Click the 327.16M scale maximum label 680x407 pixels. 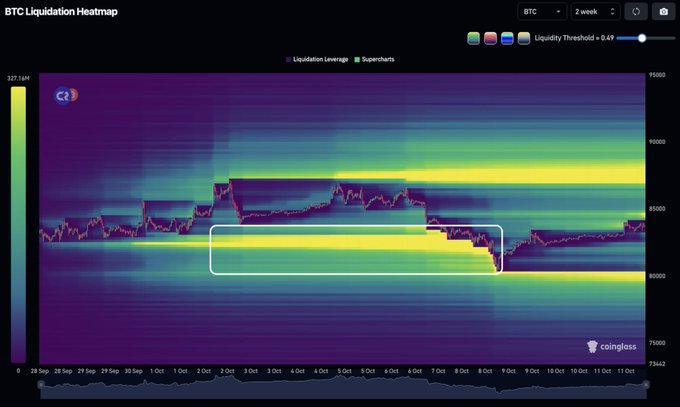click(x=18, y=78)
